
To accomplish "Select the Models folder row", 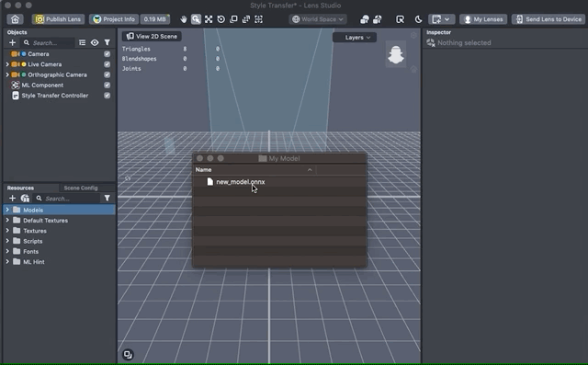I will 59,210.
